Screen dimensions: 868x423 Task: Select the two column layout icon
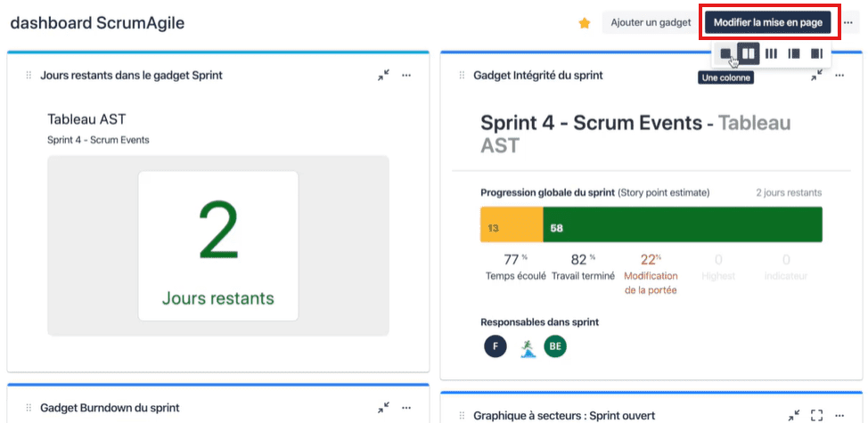[x=749, y=53]
